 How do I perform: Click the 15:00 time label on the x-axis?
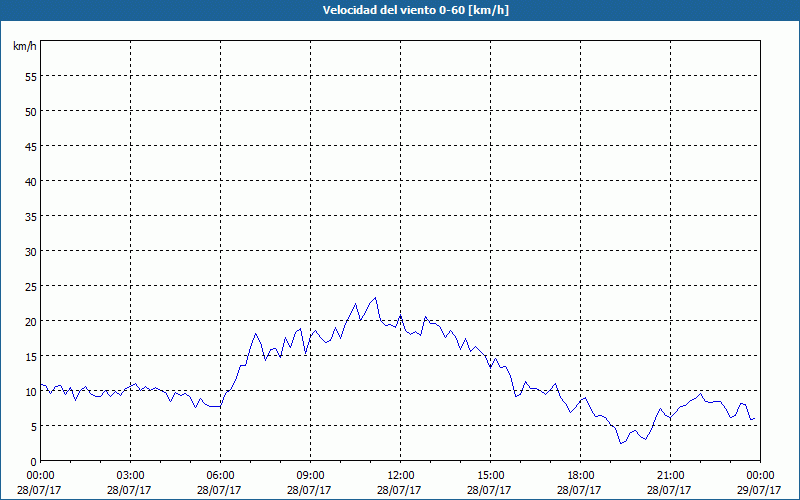pos(490,476)
